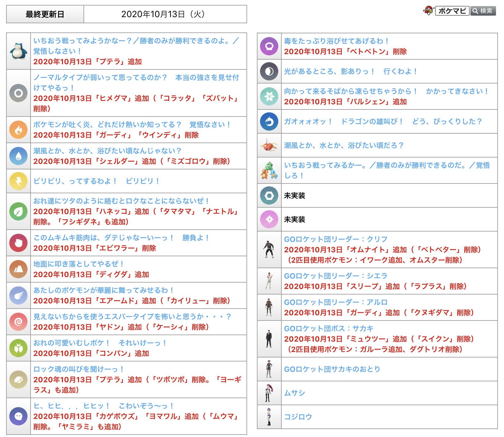The width and height of the screenshot is (504, 437).
Task: Click the Cliff leader character image
Action: tap(269, 250)
